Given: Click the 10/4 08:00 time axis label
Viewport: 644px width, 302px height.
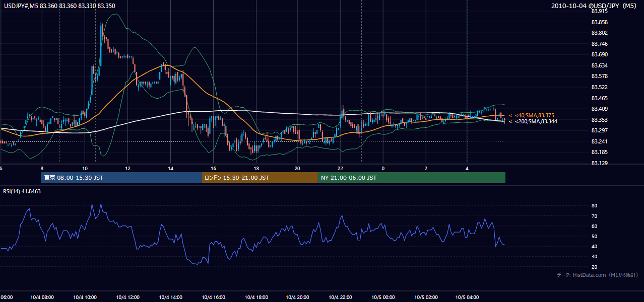Looking at the screenshot, I should (42, 297).
